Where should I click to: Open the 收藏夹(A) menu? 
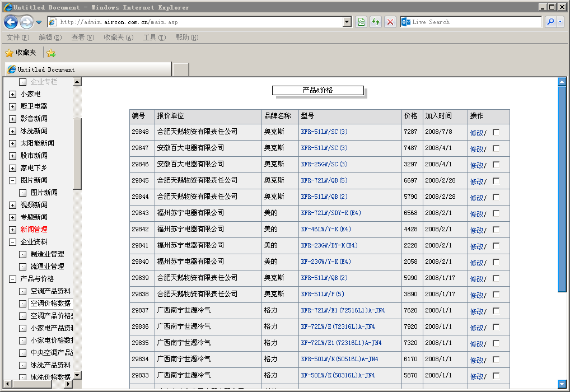(119, 38)
